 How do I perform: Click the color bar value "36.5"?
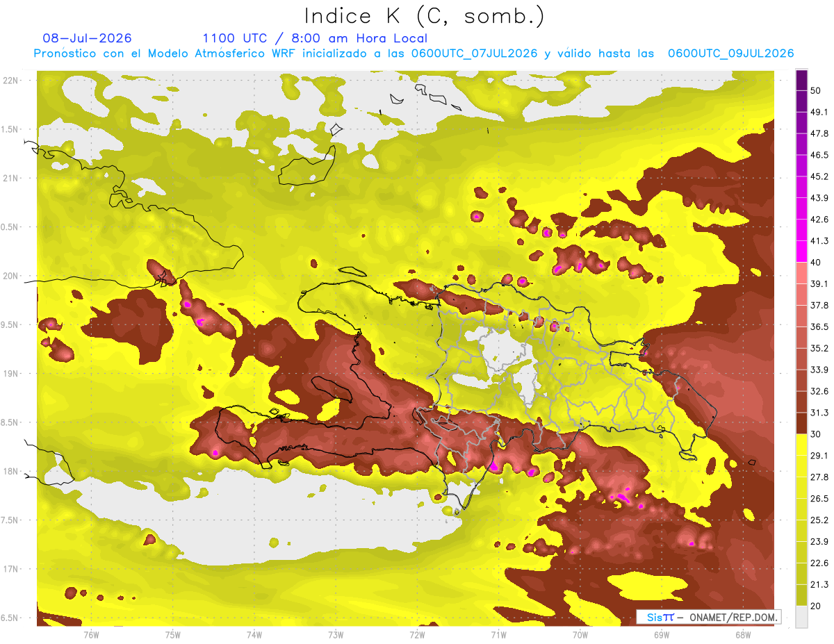[x=821, y=327]
